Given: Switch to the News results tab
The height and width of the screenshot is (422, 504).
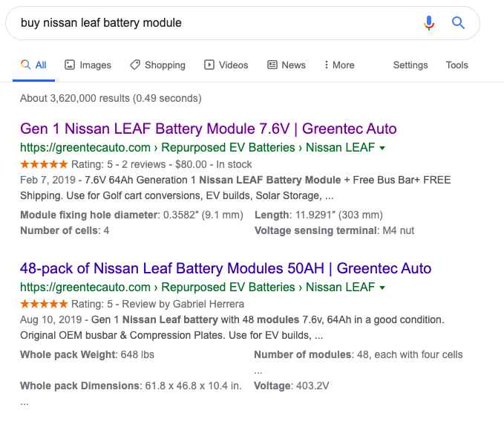Looking at the screenshot, I should click(293, 65).
